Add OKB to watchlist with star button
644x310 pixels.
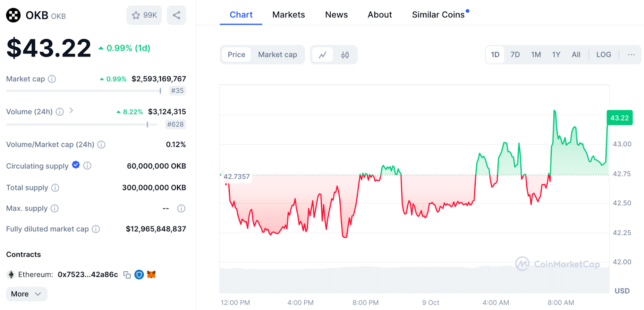144,15
